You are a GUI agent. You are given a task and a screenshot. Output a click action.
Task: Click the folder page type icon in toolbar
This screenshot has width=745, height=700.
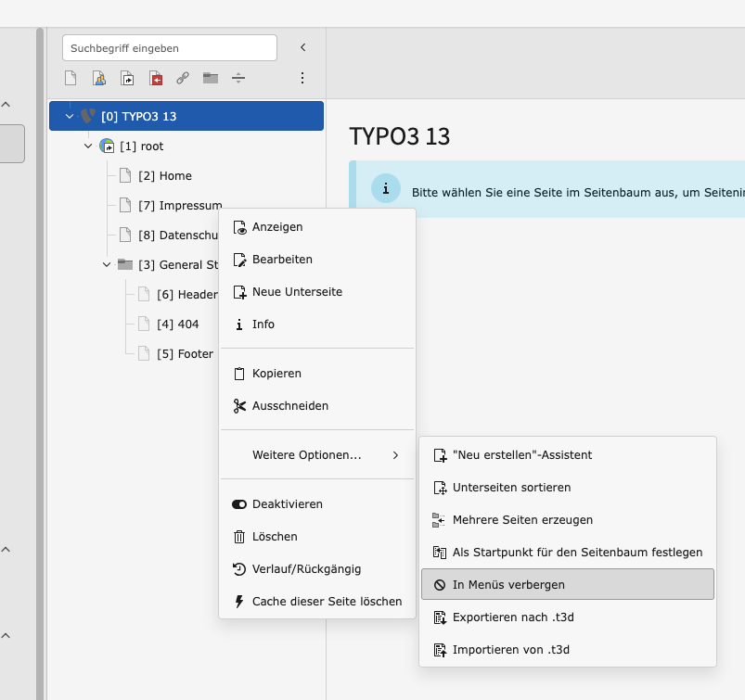click(x=211, y=78)
